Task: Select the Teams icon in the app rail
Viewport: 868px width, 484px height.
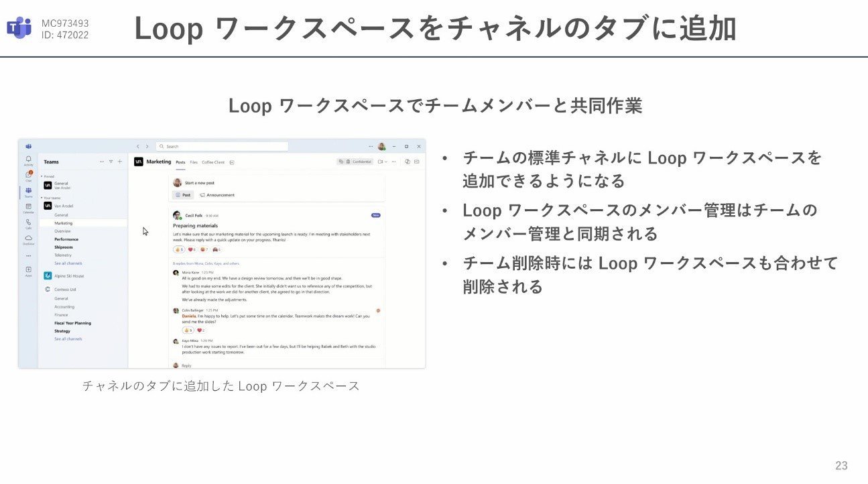Action: pyautogui.click(x=28, y=192)
